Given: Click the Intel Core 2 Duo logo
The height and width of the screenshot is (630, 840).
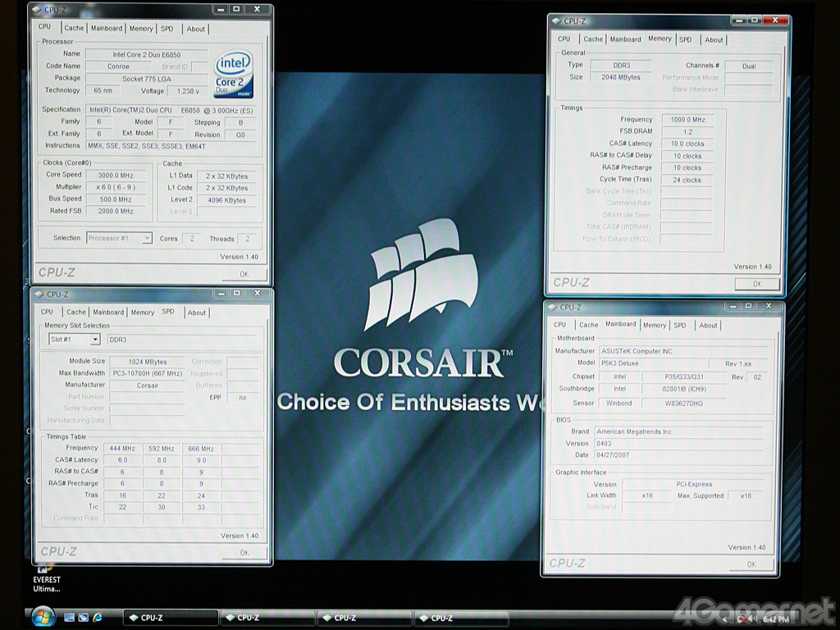Looking at the screenshot, I should pyautogui.click(x=233, y=75).
